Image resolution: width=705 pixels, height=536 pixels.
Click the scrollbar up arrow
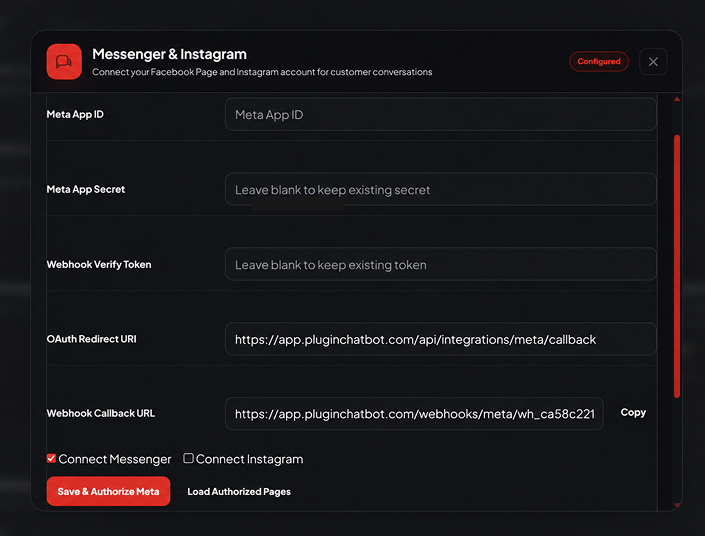coord(677,99)
